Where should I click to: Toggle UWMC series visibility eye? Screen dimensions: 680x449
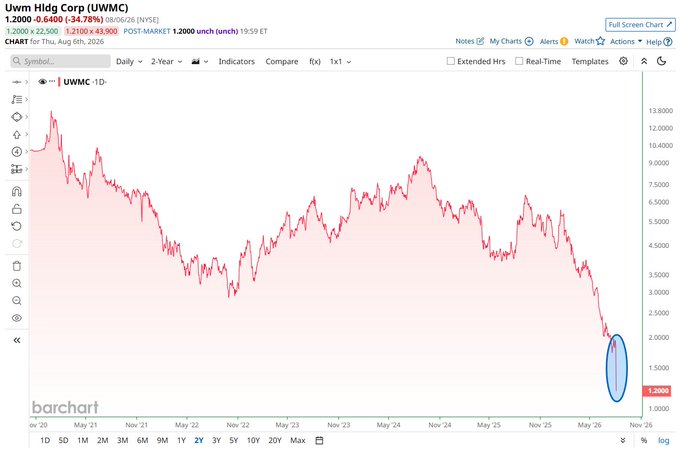pos(42,82)
